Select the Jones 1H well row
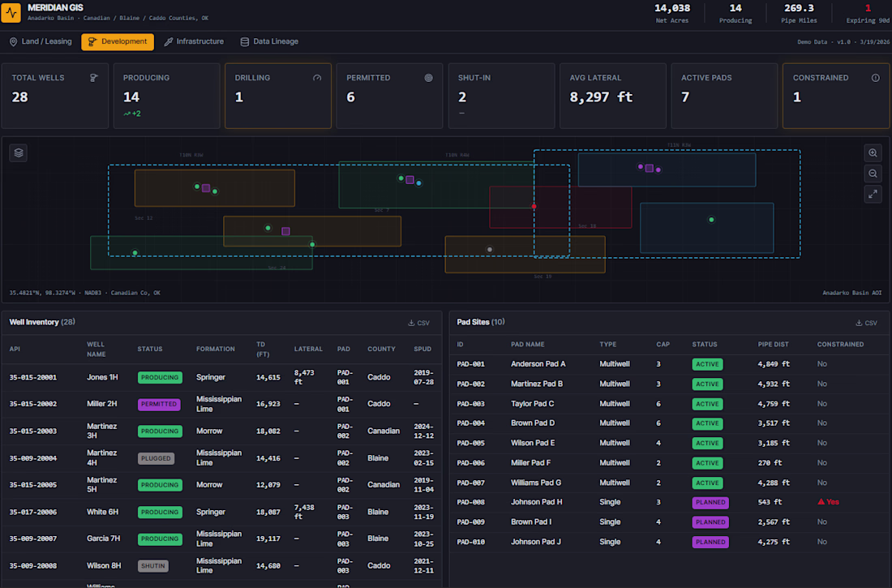This screenshot has width=892, height=588. pyautogui.click(x=104, y=377)
